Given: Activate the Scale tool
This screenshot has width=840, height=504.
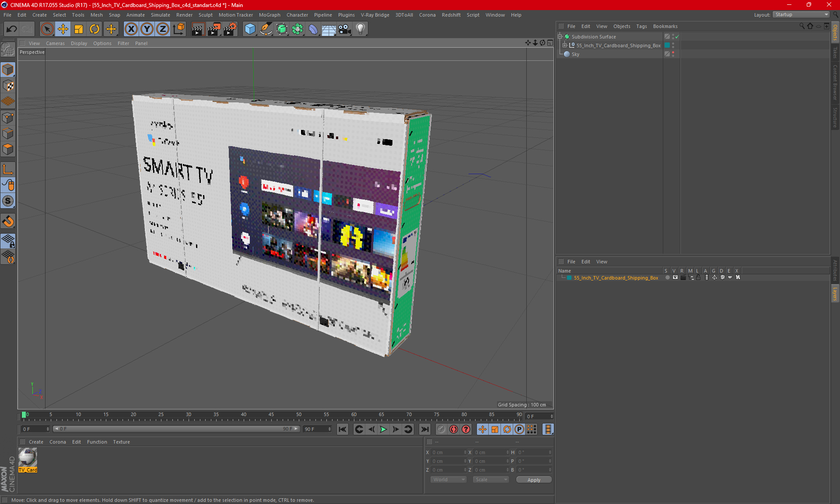Looking at the screenshot, I should (79, 29).
